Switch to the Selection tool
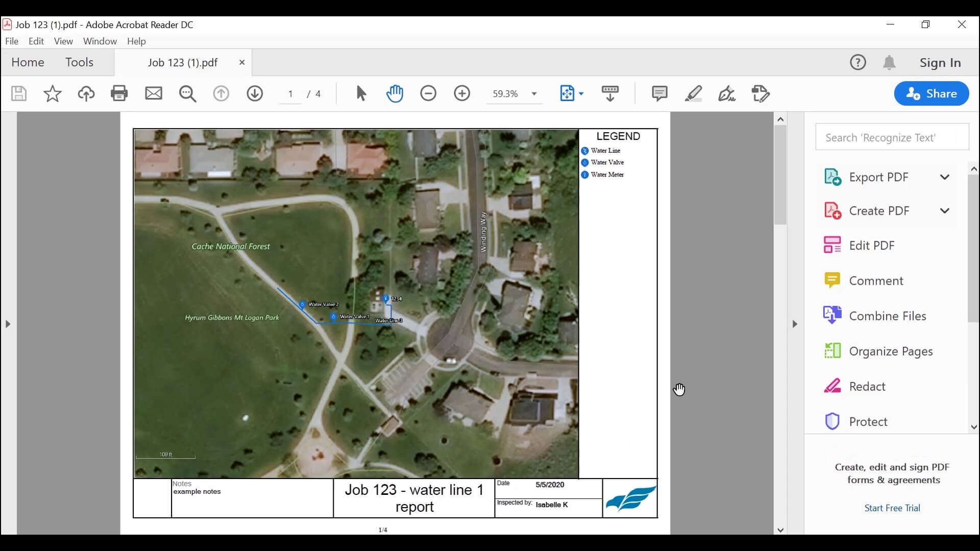980x551 pixels. (x=361, y=94)
